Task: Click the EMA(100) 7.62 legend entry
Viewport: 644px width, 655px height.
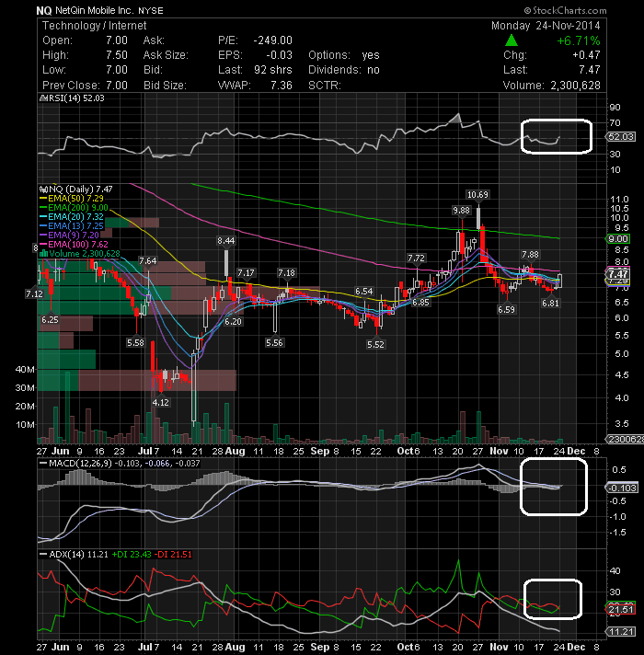Action: tap(74, 245)
